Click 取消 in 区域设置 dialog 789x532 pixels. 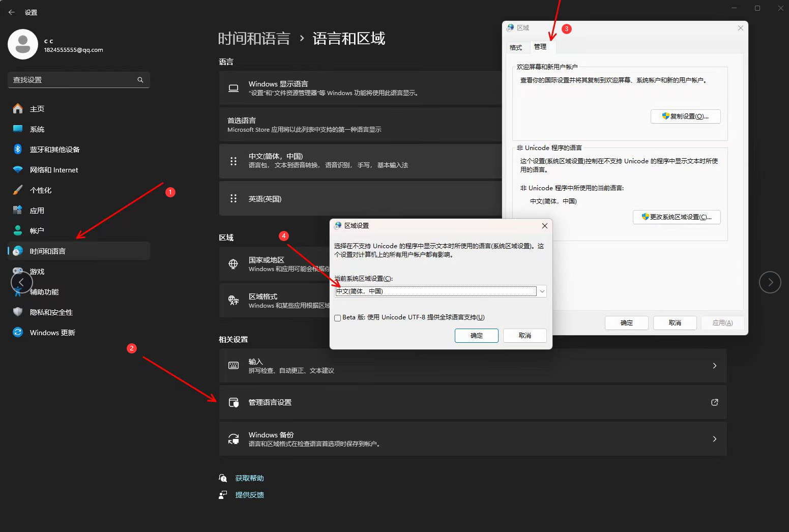525,336
